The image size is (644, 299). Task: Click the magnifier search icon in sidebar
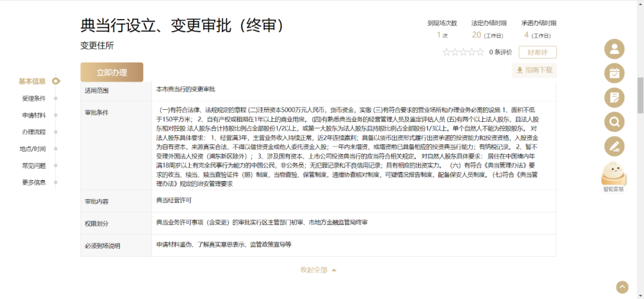tap(614, 122)
